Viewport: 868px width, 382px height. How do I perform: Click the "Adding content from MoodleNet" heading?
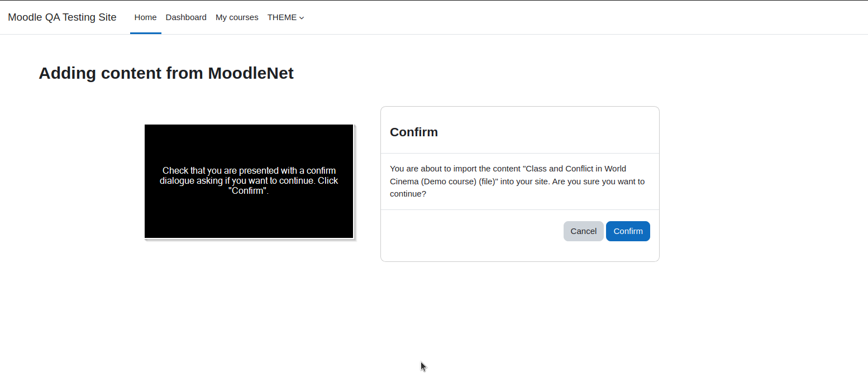166,73
